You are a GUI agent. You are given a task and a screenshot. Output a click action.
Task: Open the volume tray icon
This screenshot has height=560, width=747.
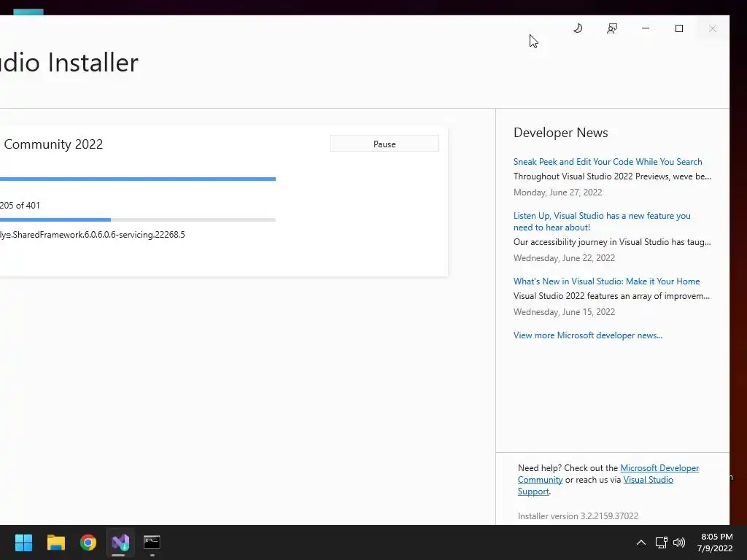(679, 542)
